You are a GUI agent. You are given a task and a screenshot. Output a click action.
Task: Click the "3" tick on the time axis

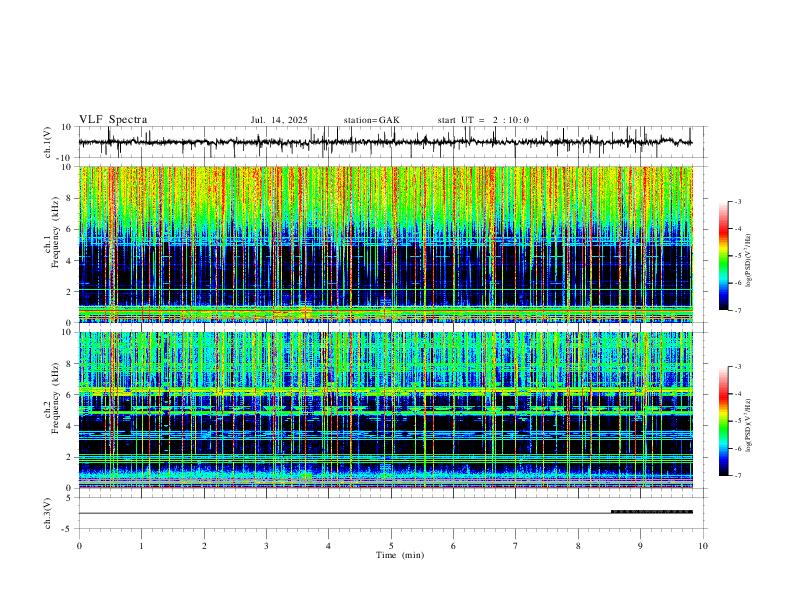pos(266,546)
